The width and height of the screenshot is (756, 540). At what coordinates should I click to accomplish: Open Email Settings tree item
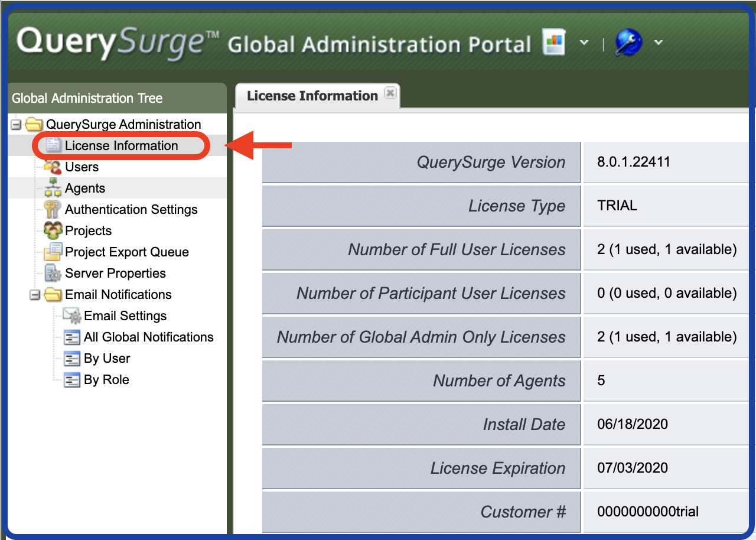125,316
